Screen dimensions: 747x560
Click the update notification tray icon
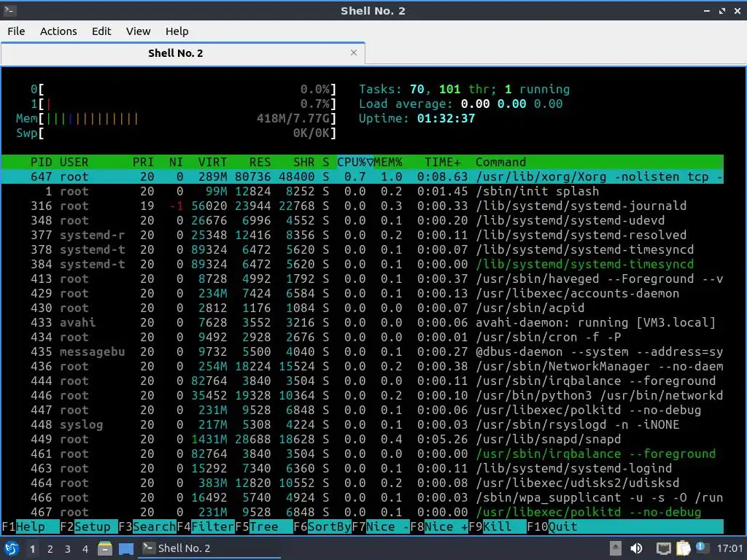701,547
